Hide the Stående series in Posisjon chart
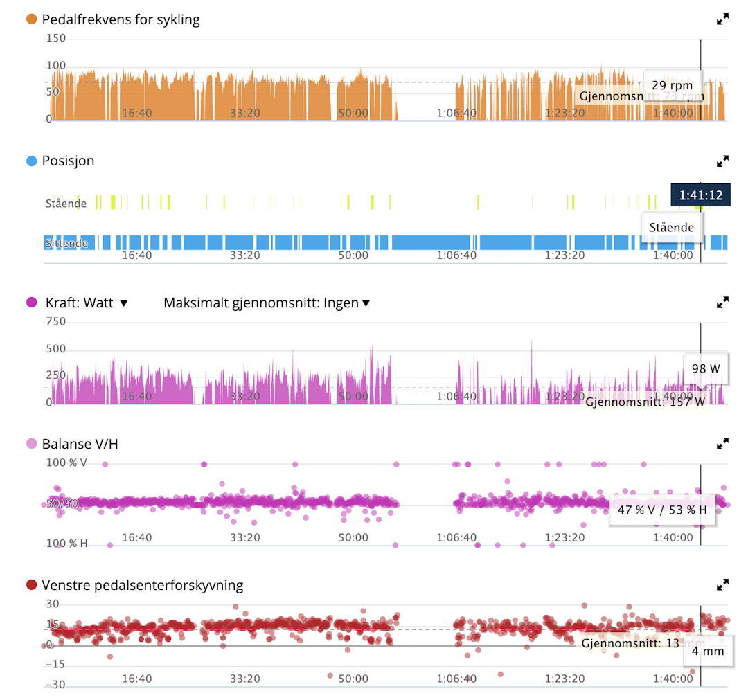 (66, 204)
